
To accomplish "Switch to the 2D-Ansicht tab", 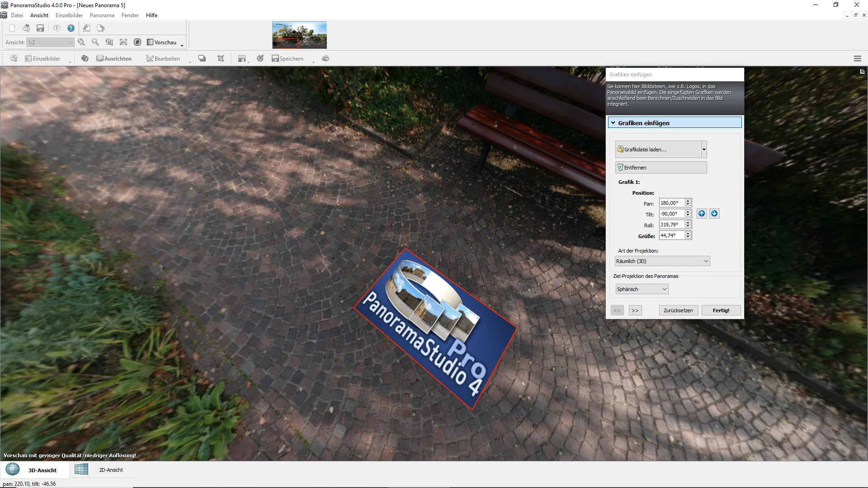I will click(x=103, y=470).
